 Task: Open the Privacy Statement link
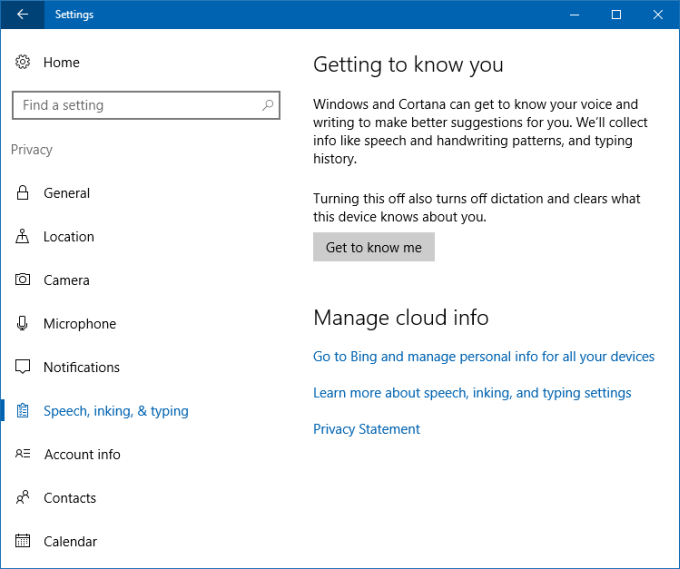(x=366, y=429)
